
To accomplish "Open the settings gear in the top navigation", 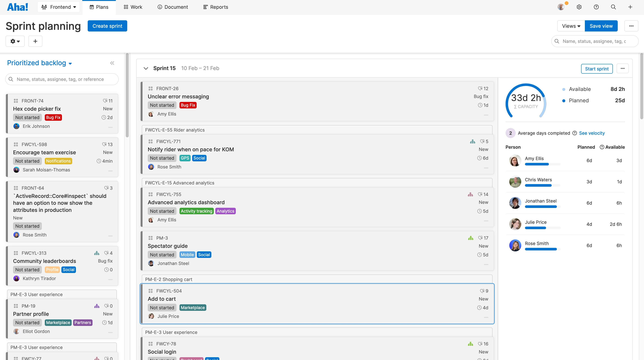I will (579, 7).
